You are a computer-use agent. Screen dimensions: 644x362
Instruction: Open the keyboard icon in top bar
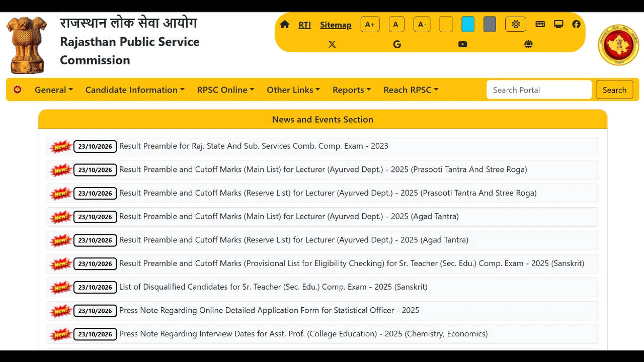540,24
